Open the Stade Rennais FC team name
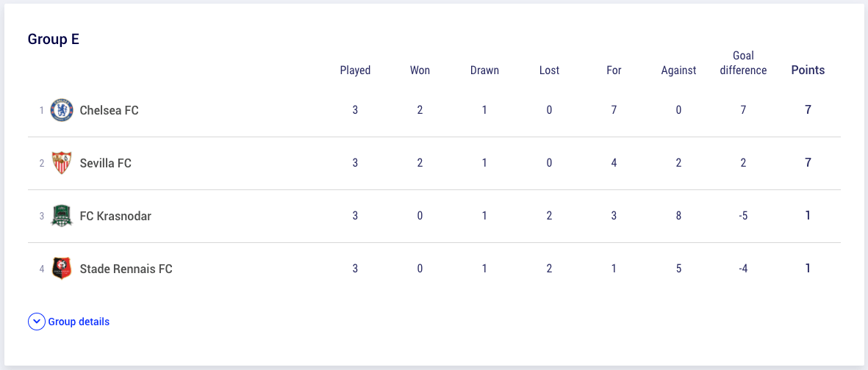 [126, 269]
